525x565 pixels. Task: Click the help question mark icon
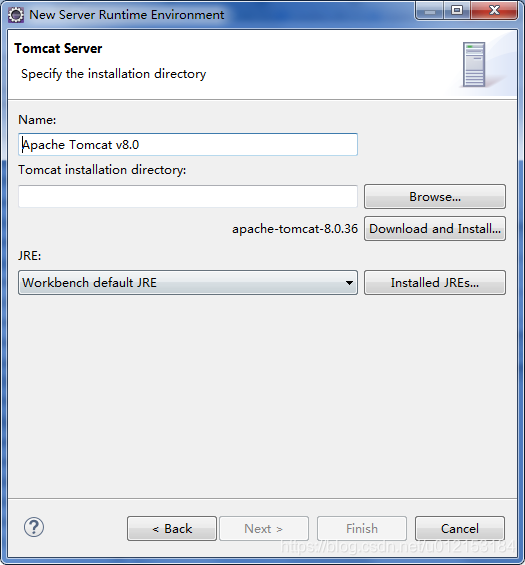[34, 528]
